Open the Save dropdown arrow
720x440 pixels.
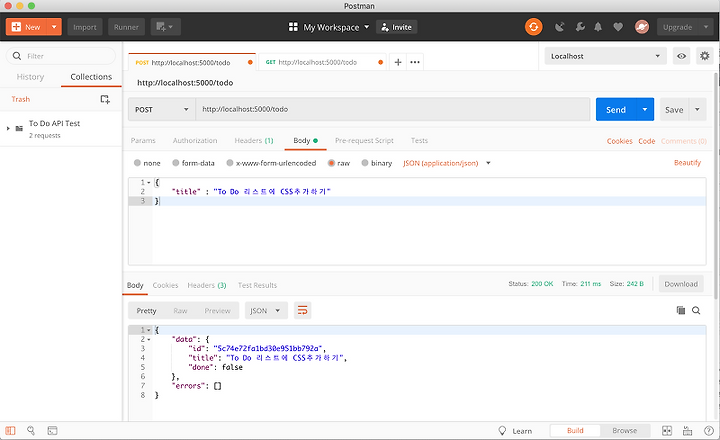click(697, 109)
